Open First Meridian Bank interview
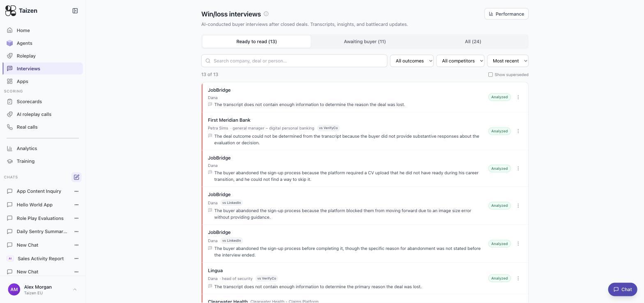Image resolution: width=644 pixels, height=303 pixels. [365, 131]
